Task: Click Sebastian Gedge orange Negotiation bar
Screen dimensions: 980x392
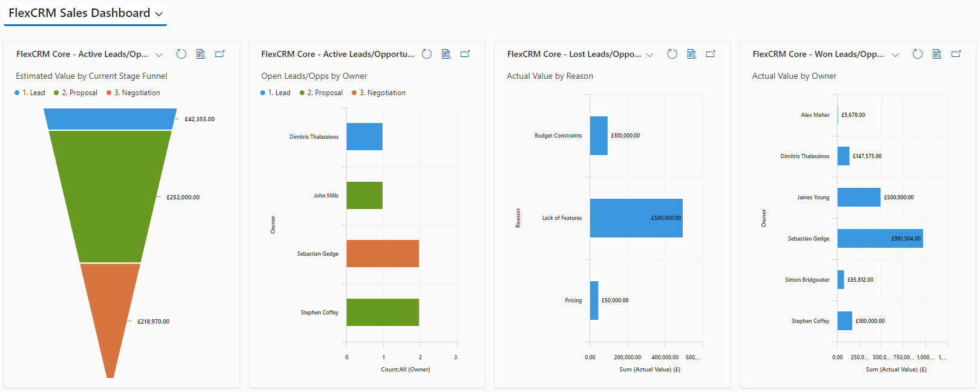Action: coord(383,254)
